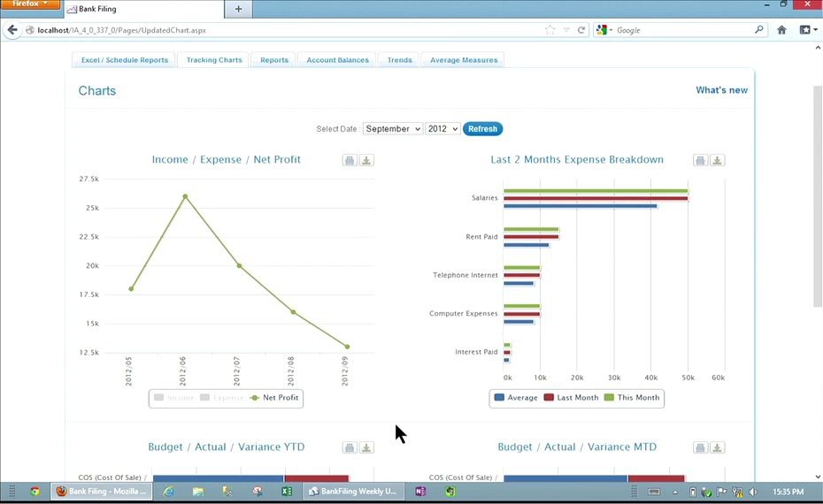The image size is (823, 504).
Task: Click the green Salaries This Month bar
Action: [x=596, y=191]
